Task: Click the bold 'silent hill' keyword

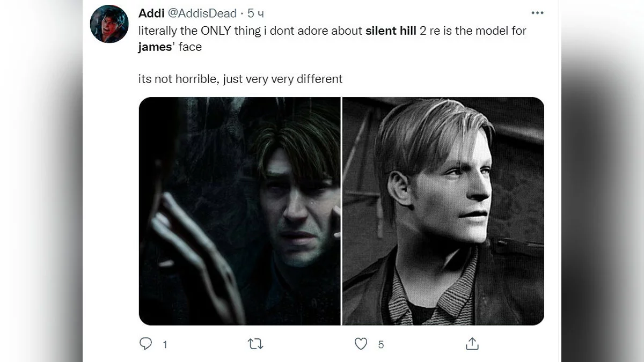Action: tap(391, 31)
